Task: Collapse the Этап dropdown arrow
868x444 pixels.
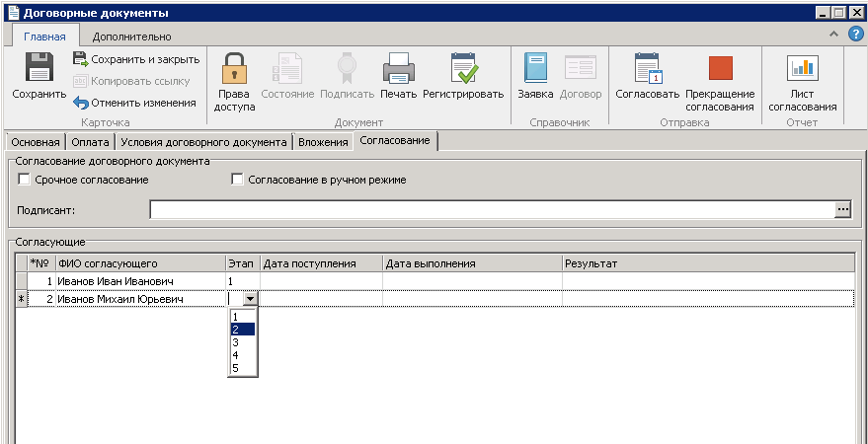Action: pyautogui.click(x=250, y=298)
